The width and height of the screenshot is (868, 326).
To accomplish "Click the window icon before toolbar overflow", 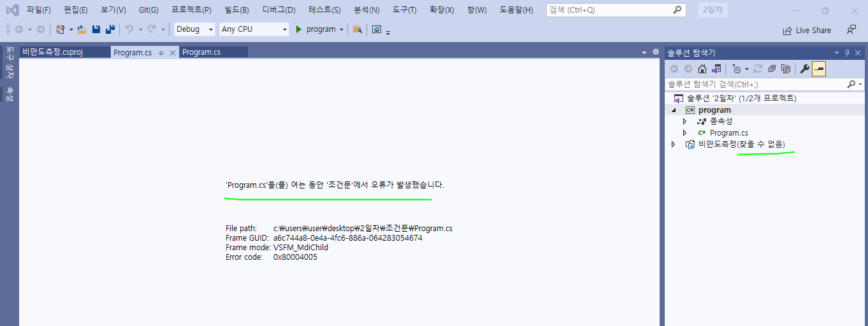I will [x=377, y=29].
